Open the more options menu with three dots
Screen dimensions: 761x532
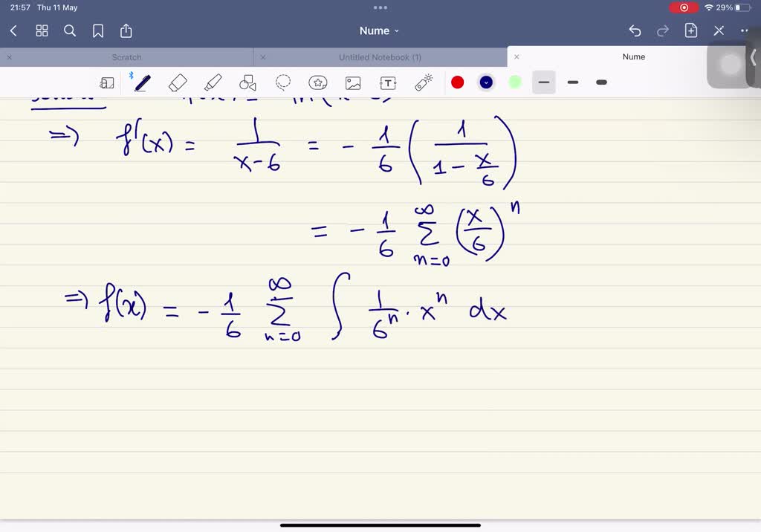pos(745,31)
